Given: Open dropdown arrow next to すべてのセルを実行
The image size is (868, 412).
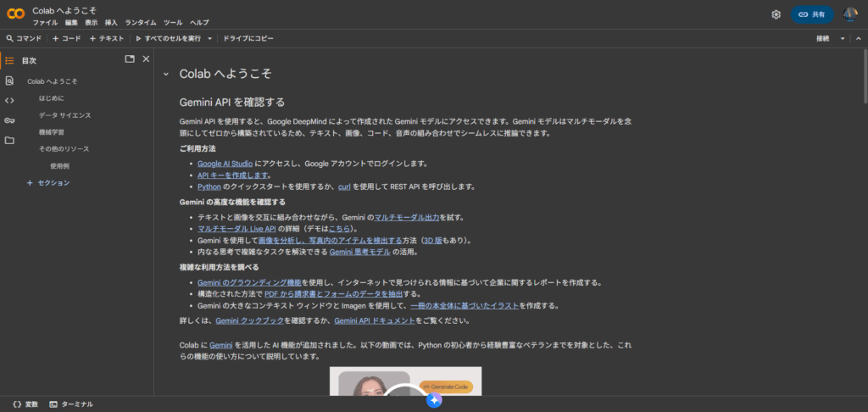Looking at the screenshot, I should tap(209, 38).
